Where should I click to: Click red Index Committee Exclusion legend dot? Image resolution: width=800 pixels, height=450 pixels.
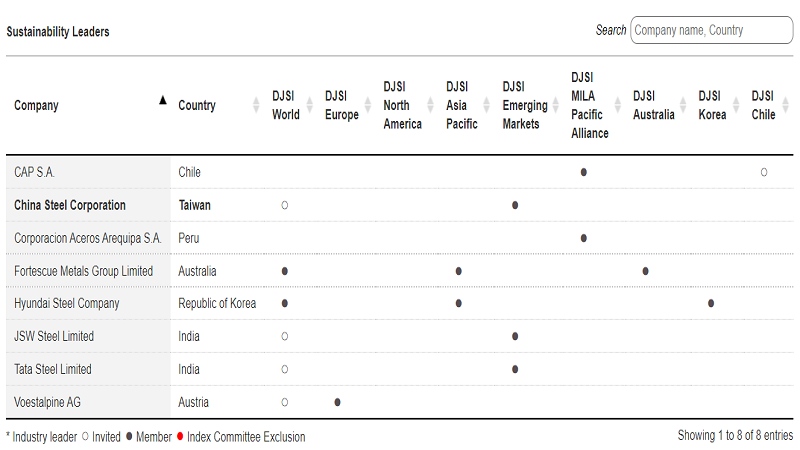click(x=180, y=437)
